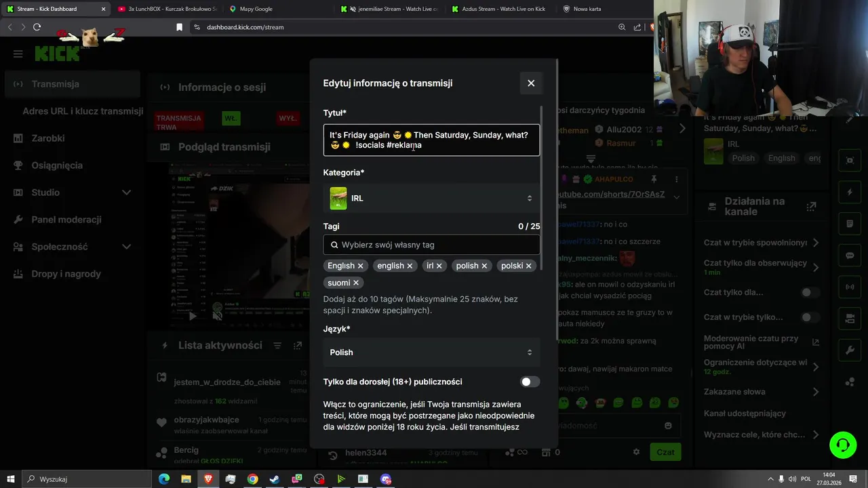
Task: Focus the tag search input field
Action: (x=431, y=245)
